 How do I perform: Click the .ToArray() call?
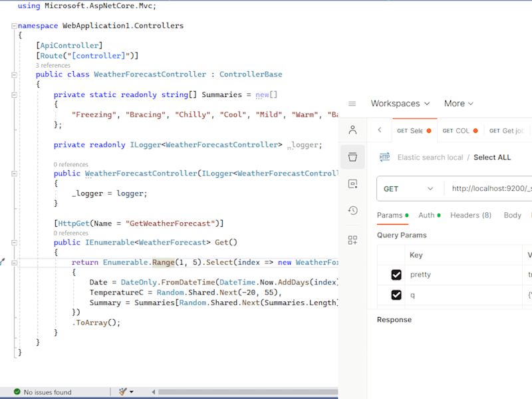(x=96, y=323)
